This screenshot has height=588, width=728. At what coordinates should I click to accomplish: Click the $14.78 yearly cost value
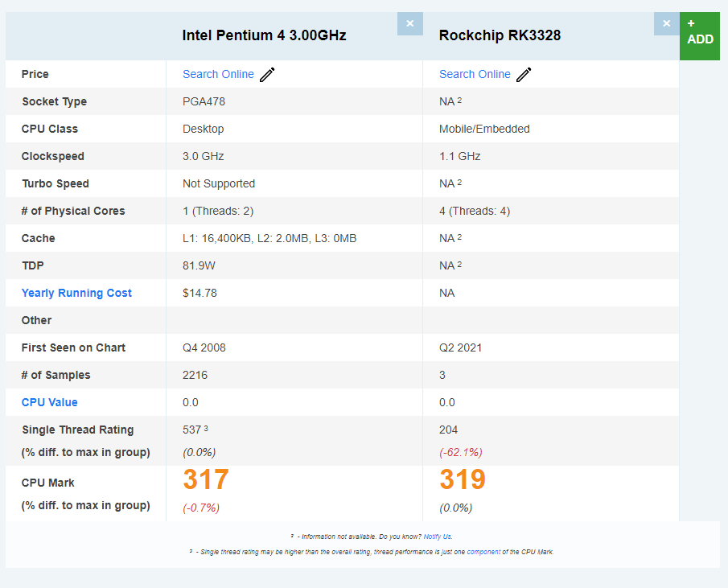[199, 293]
